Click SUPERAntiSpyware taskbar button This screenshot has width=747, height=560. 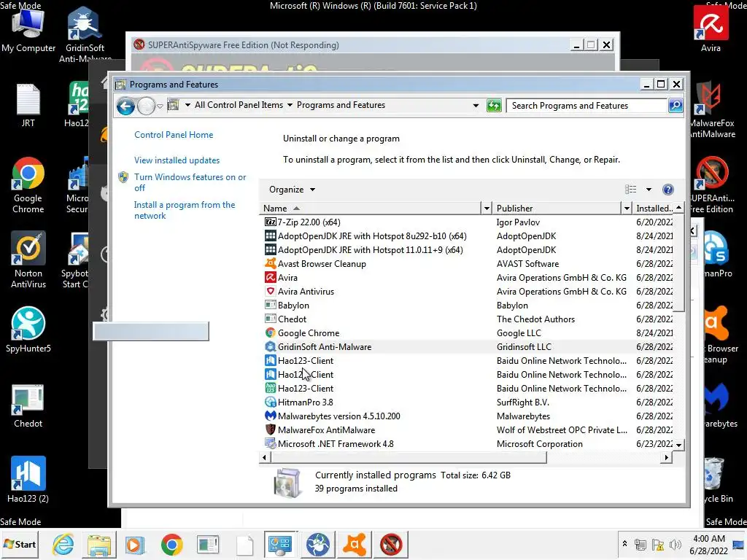[391, 544]
